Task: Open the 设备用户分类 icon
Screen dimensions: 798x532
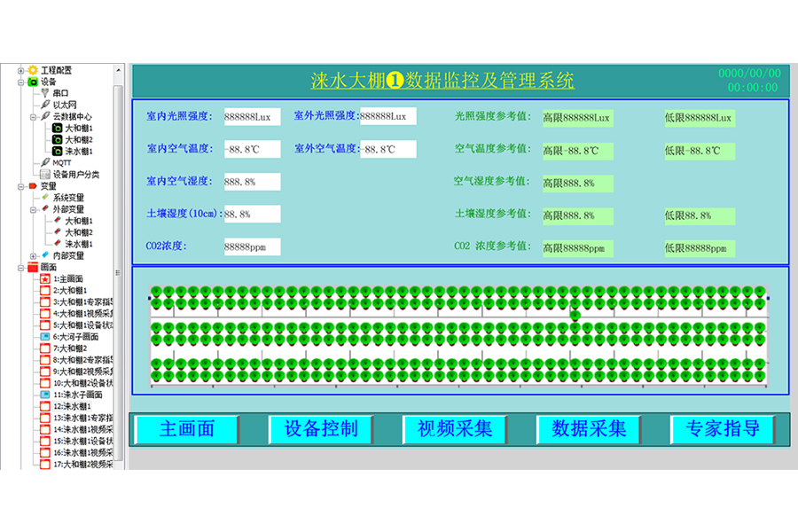Action: [45, 174]
